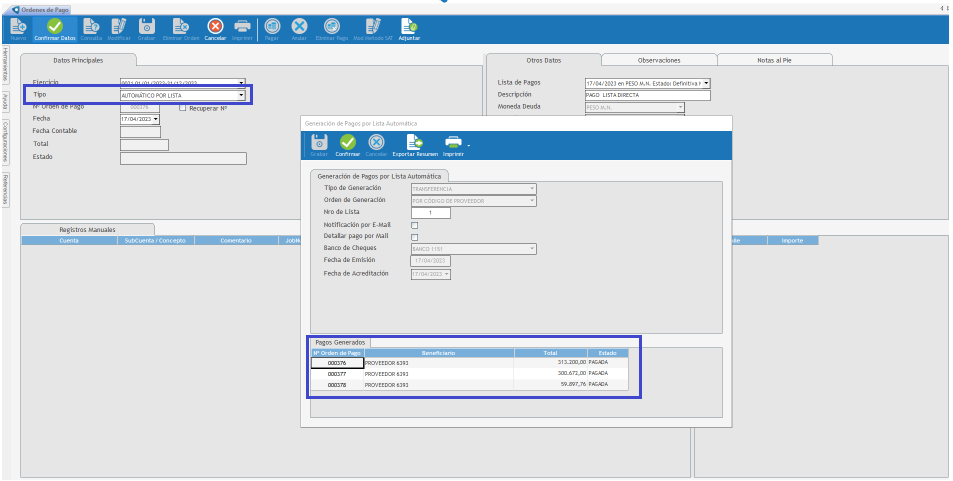
Task: Select the Pagos Generados tab
Action: 340,342
